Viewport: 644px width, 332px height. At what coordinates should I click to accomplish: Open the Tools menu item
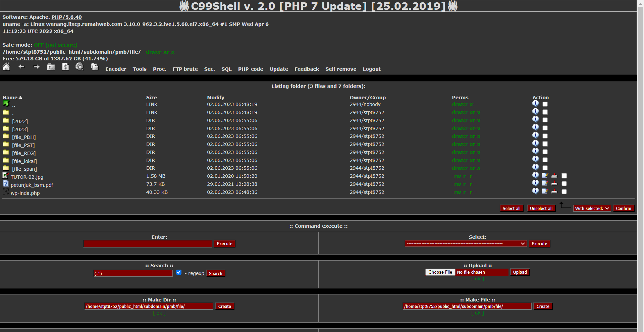point(140,69)
